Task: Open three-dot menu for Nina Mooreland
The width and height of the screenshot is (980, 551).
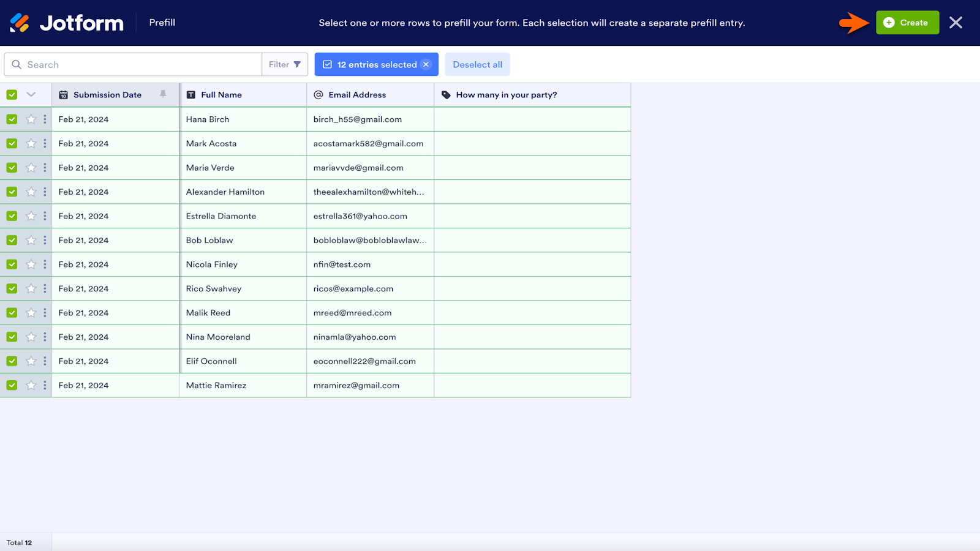Action: [45, 337]
